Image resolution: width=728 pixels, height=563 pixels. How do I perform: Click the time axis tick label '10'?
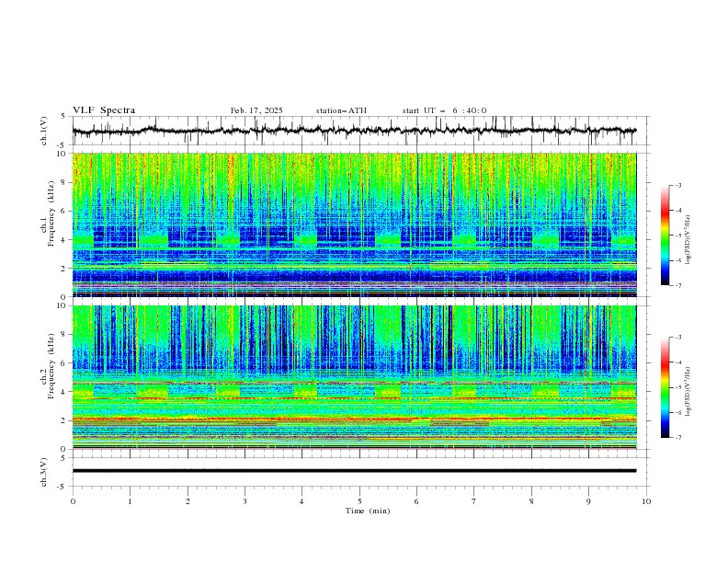pyautogui.click(x=646, y=501)
